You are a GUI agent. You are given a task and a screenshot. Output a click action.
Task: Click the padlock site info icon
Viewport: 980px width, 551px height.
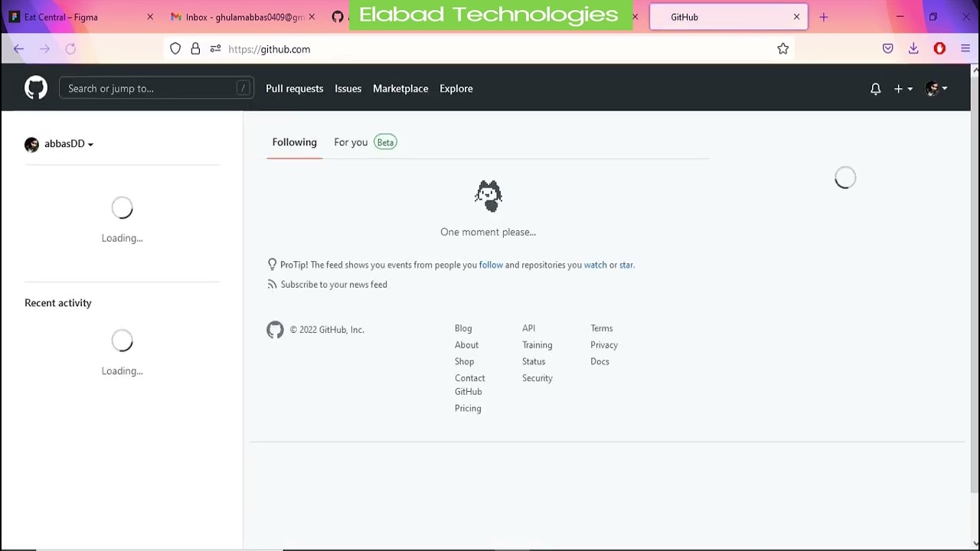pyautogui.click(x=195, y=49)
